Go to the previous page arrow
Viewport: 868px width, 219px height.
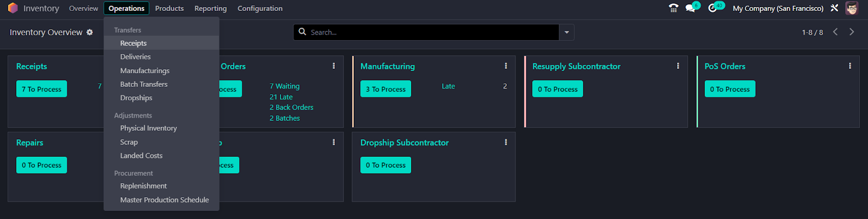coord(835,32)
